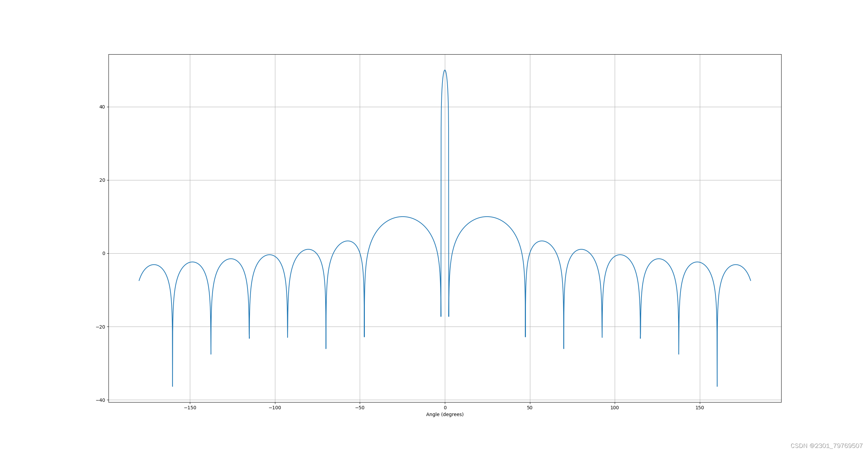Click the 'Angle (degrees)' x-axis label

click(445, 414)
